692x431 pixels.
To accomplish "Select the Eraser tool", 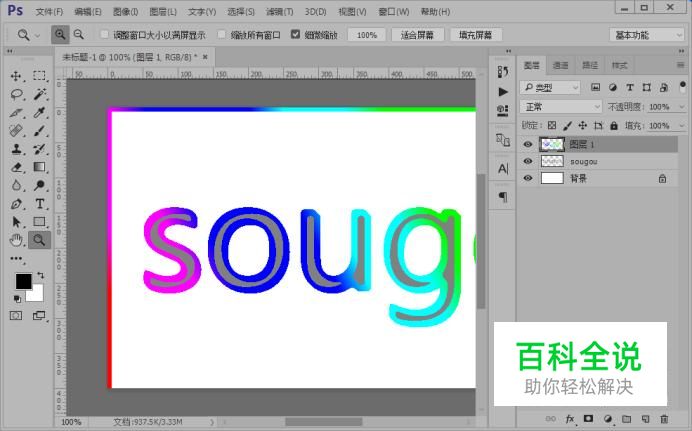I will click(16, 167).
